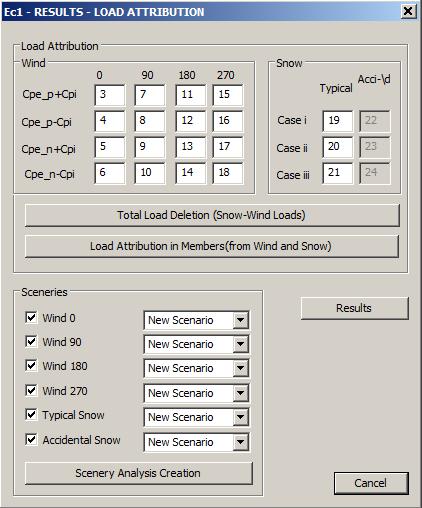422x508 pixels.
Task: Close the Load Attribution dialog window
Action: [408, 11]
